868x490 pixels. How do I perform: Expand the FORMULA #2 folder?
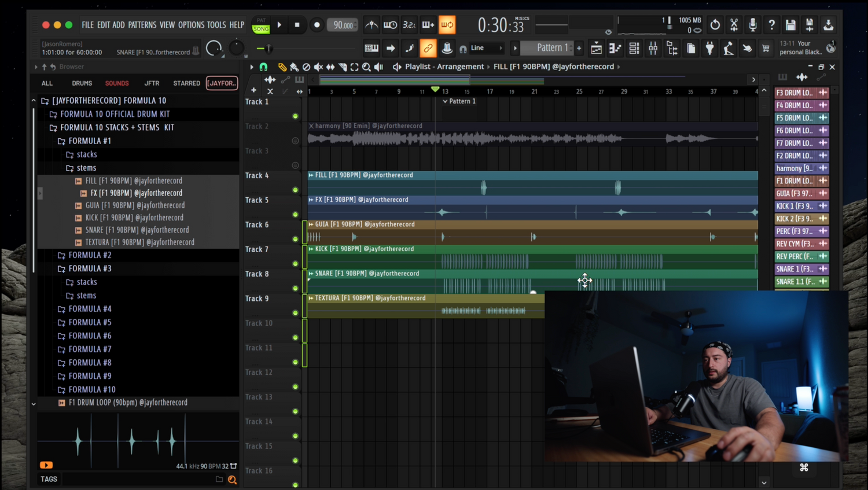[90, 255]
